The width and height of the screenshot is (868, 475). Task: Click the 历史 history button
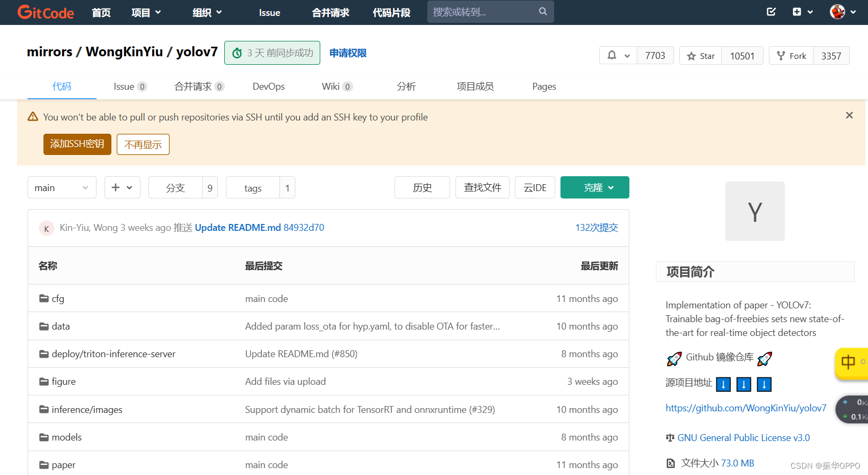[x=422, y=187]
